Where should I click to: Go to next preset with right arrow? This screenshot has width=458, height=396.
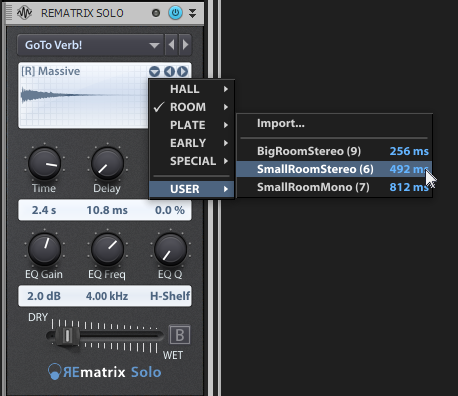(185, 45)
